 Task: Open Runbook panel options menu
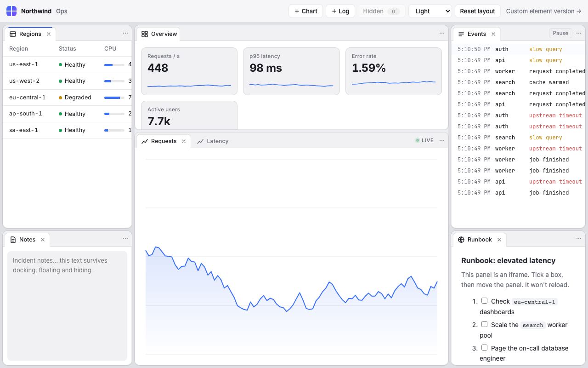[x=579, y=239]
